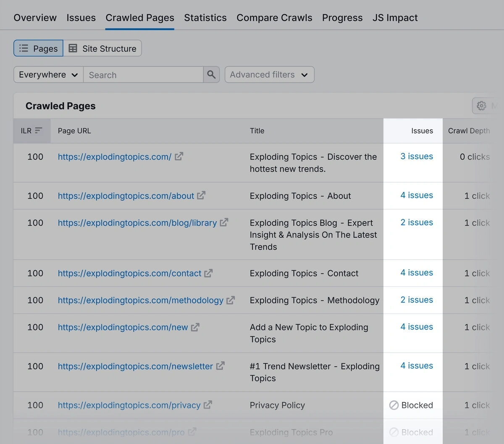Screen dimensions: 504x444
Task: Open external link icon beside /blog/library URL
Action: (224, 222)
